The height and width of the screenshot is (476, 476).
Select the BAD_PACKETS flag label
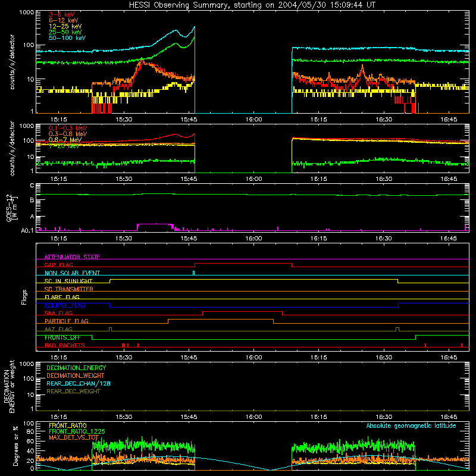click(x=65, y=345)
